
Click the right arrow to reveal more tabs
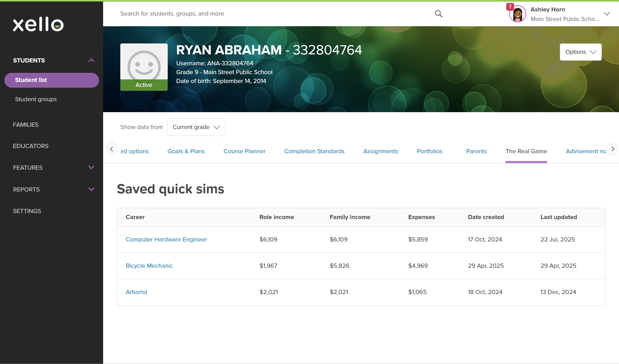point(612,149)
